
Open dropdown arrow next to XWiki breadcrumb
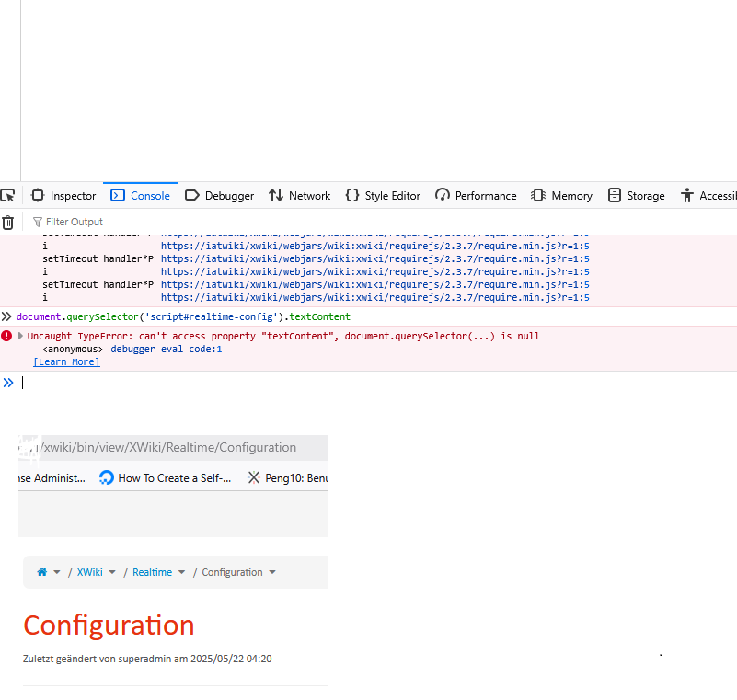click(x=112, y=572)
